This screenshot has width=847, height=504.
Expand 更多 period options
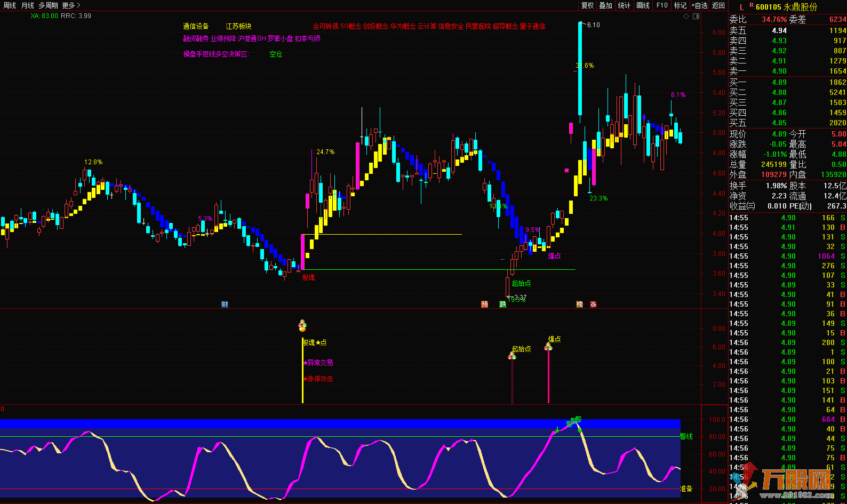click(71, 5)
